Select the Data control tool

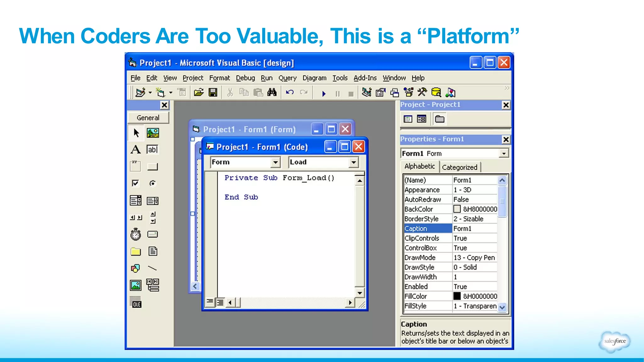153,285
